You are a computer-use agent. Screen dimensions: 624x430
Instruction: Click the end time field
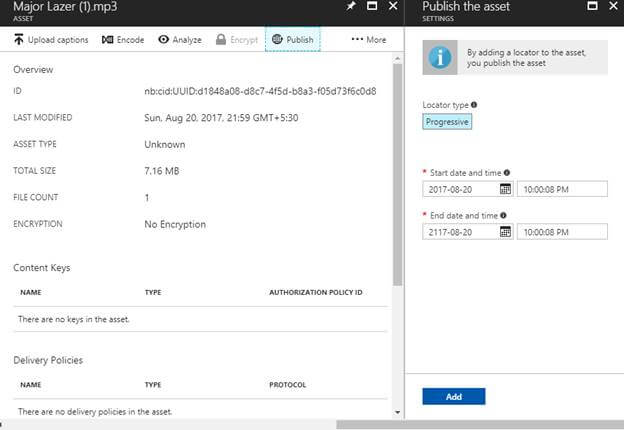click(x=562, y=232)
